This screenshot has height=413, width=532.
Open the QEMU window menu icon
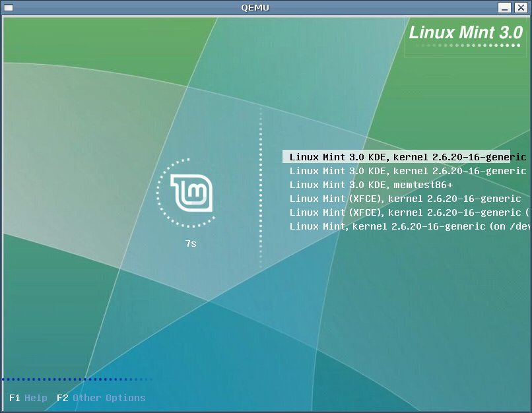coord(8,7)
